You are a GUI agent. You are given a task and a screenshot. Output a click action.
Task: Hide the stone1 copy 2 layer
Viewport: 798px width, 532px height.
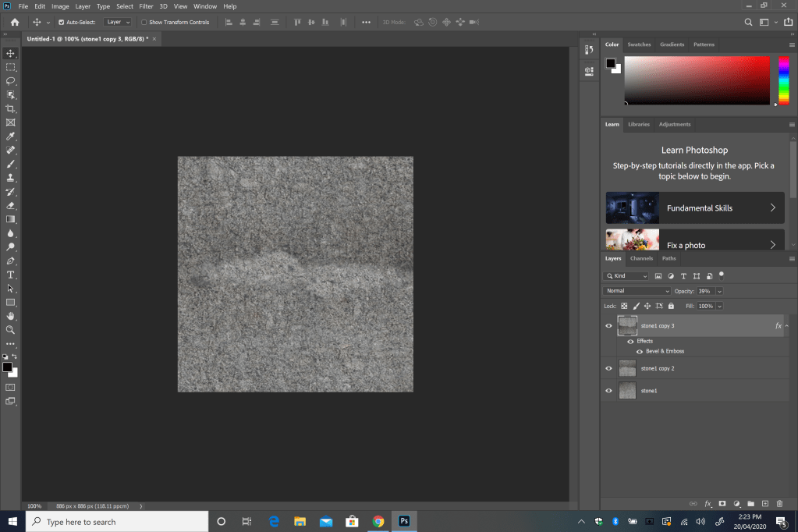tap(609, 368)
